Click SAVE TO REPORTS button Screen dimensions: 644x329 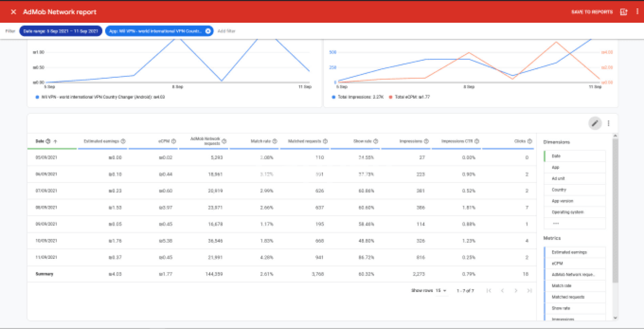click(x=592, y=12)
